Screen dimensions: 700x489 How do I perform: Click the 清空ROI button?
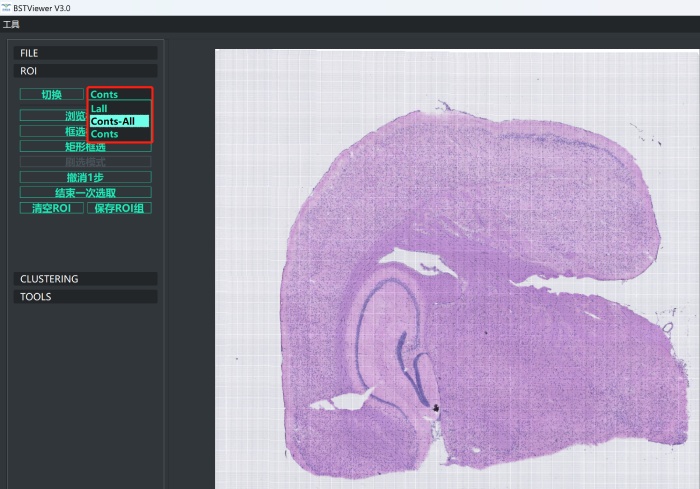[x=51, y=208]
